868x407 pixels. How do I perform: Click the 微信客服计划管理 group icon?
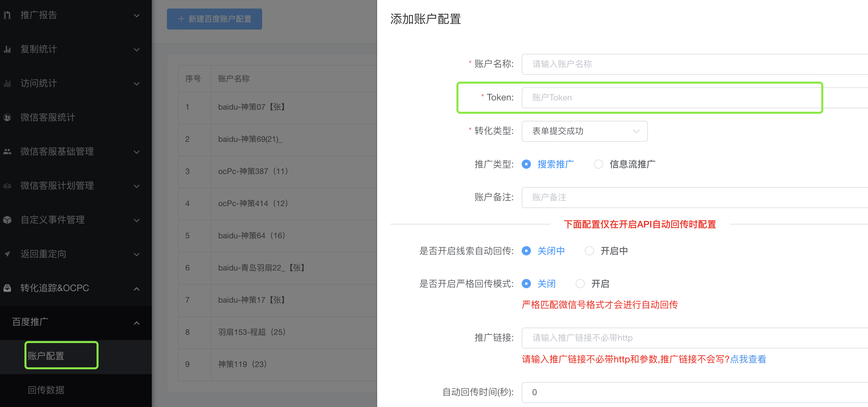[7, 185]
